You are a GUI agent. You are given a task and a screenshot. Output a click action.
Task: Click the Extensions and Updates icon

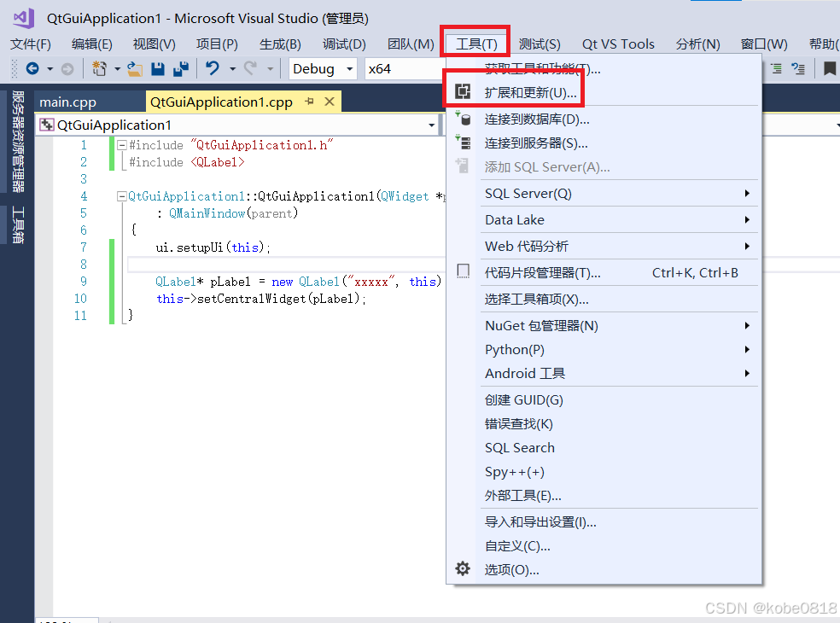click(463, 91)
